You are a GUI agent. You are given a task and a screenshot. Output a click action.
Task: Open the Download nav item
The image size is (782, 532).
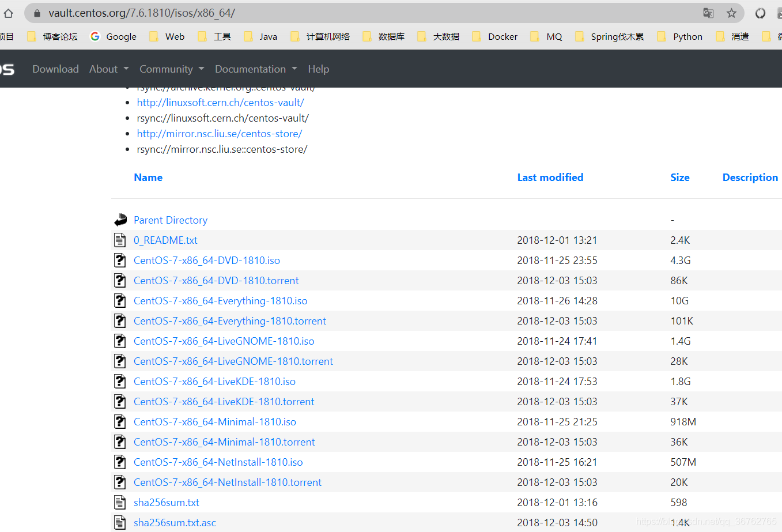(55, 69)
